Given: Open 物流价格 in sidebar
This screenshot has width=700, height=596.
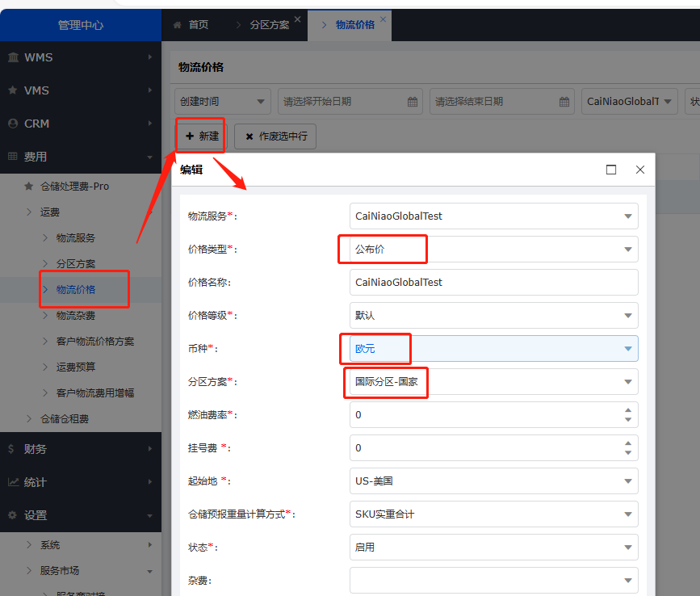Looking at the screenshot, I should [x=75, y=290].
